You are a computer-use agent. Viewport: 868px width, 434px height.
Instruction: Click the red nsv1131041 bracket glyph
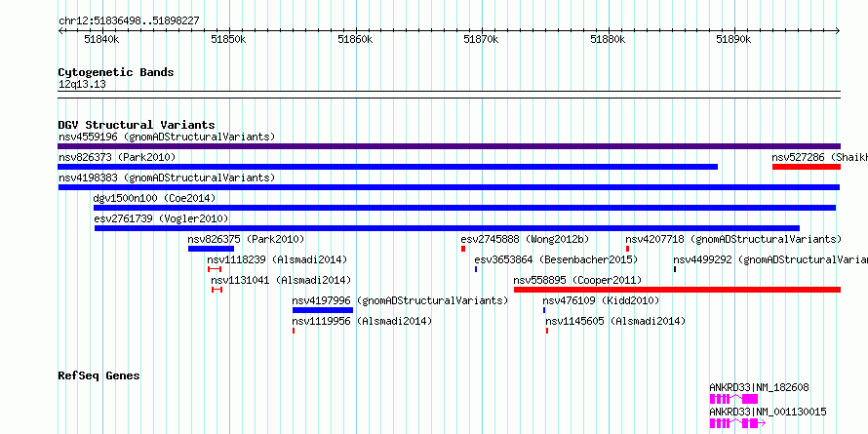point(217,290)
